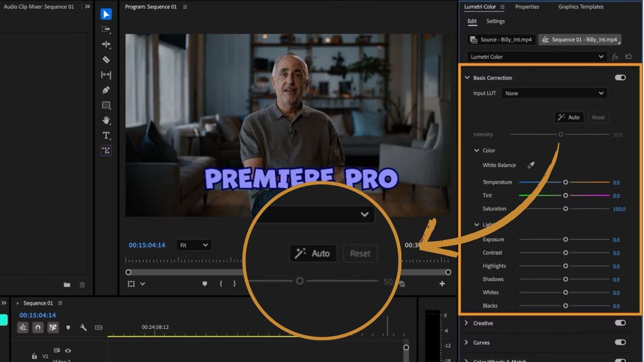Add a marker from the timeline toolbar

68,327
